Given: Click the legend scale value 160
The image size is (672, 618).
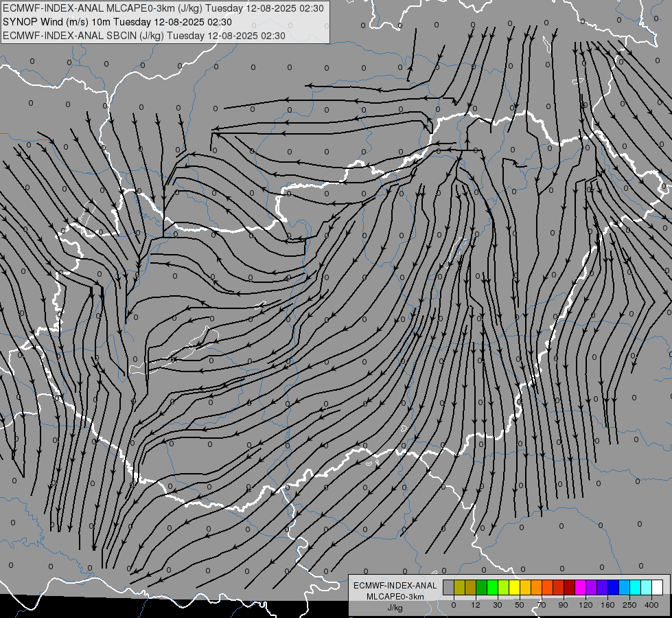Looking at the screenshot, I should point(607,605).
